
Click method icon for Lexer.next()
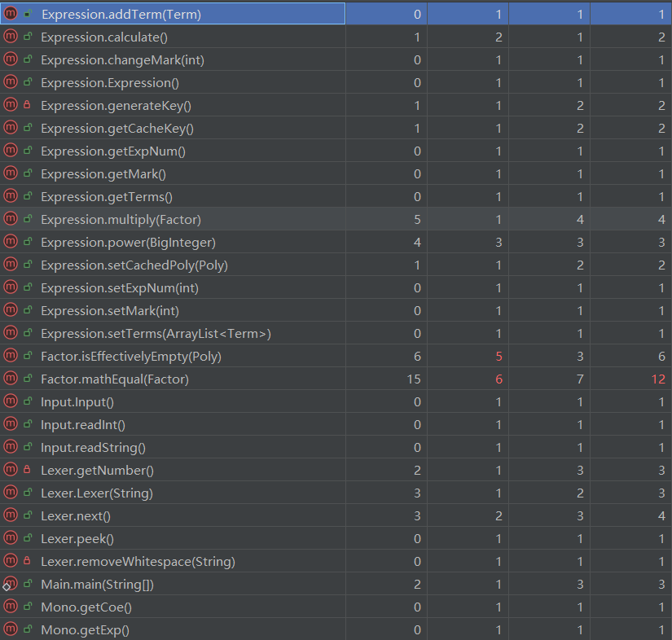click(x=11, y=515)
